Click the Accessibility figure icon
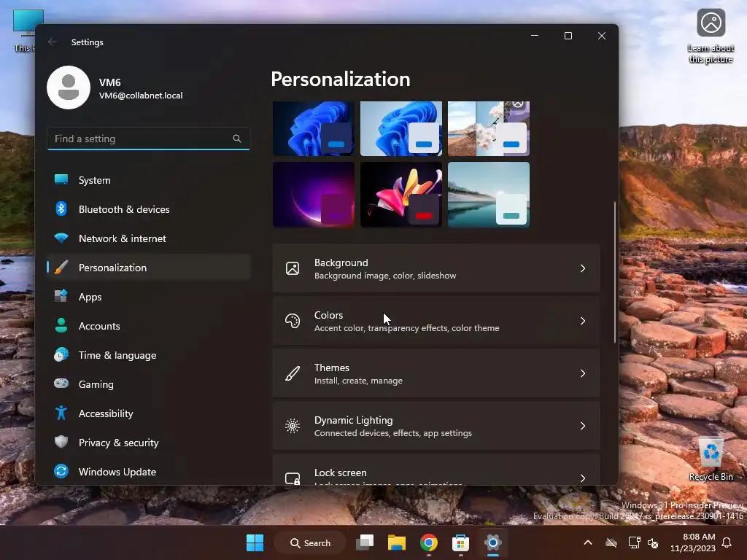The image size is (747, 560). pos(61,413)
